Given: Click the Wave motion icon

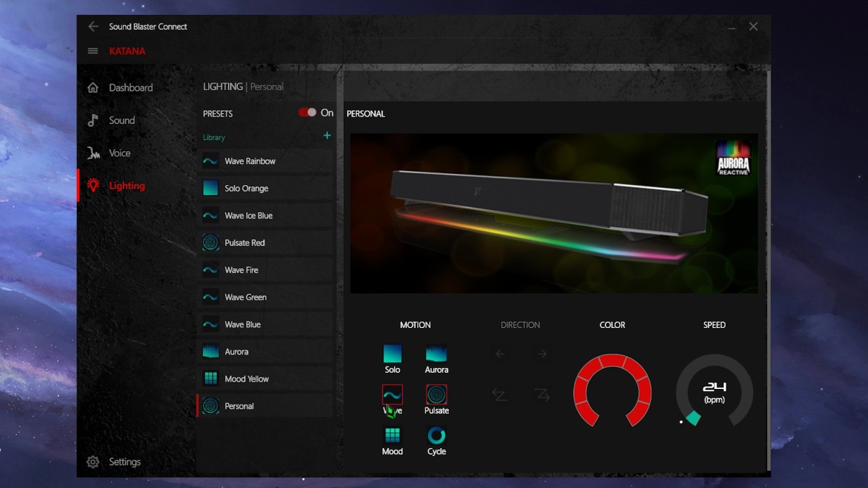Looking at the screenshot, I should pyautogui.click(x=392, y=394).
